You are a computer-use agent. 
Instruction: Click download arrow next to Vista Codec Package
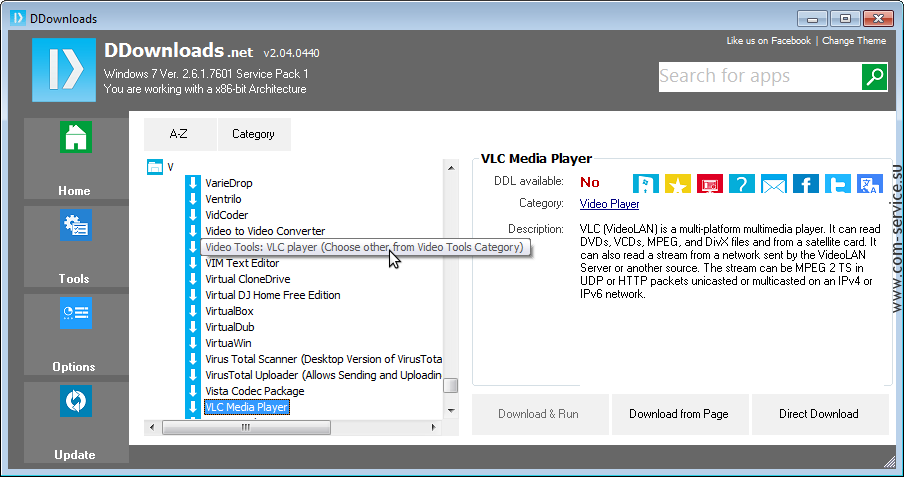point(193,391)
